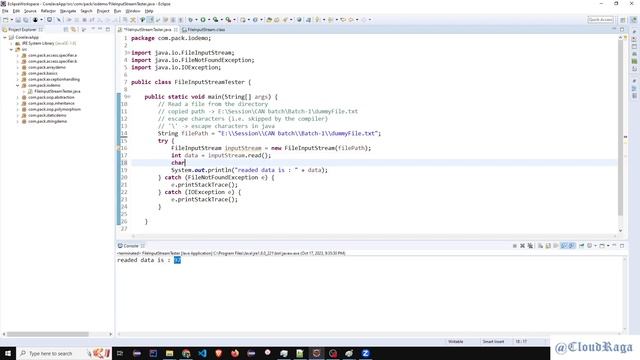Minimize the Project Explorer panel
The height and width of the screenshot is (360, 640).
point(100,29)
